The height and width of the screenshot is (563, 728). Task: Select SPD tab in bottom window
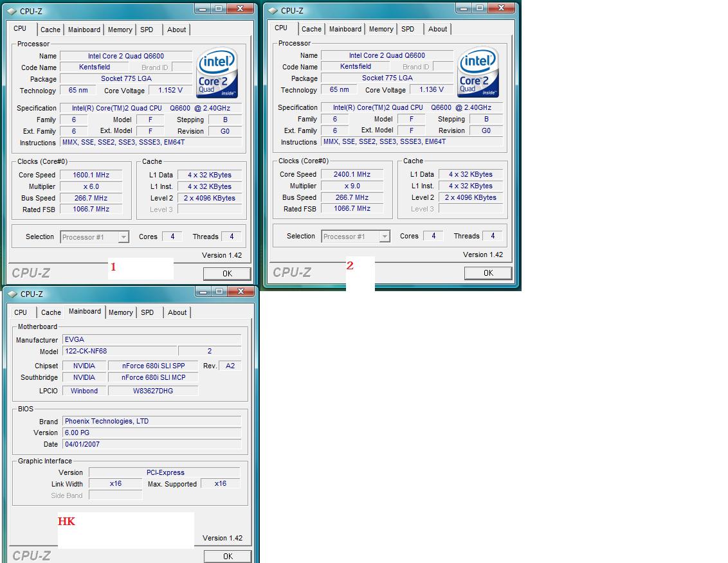click(147, 312)
